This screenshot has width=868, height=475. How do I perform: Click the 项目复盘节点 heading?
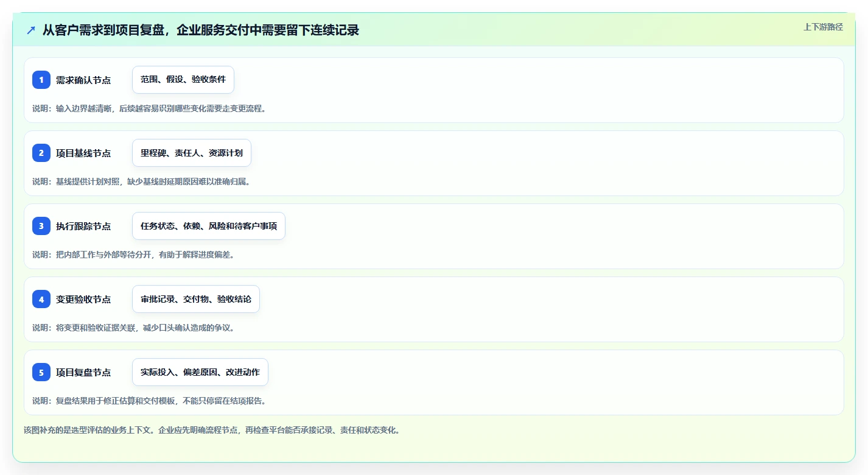(83, 372)
